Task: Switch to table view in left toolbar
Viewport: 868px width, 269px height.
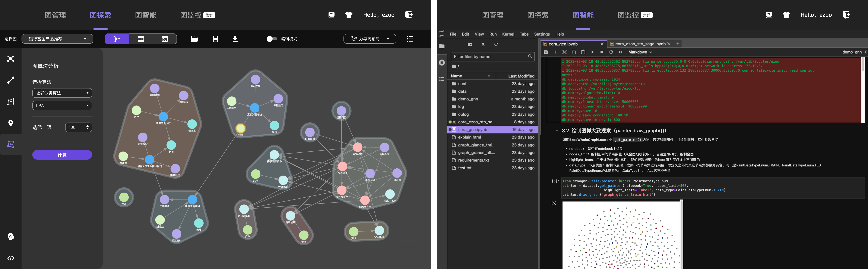Action: [141, 39]
